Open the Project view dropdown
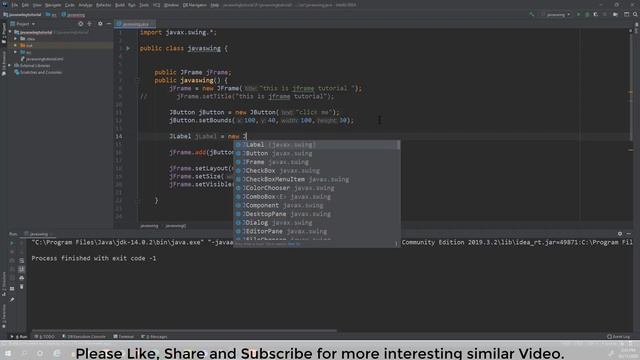 click(x=23, y=24)
